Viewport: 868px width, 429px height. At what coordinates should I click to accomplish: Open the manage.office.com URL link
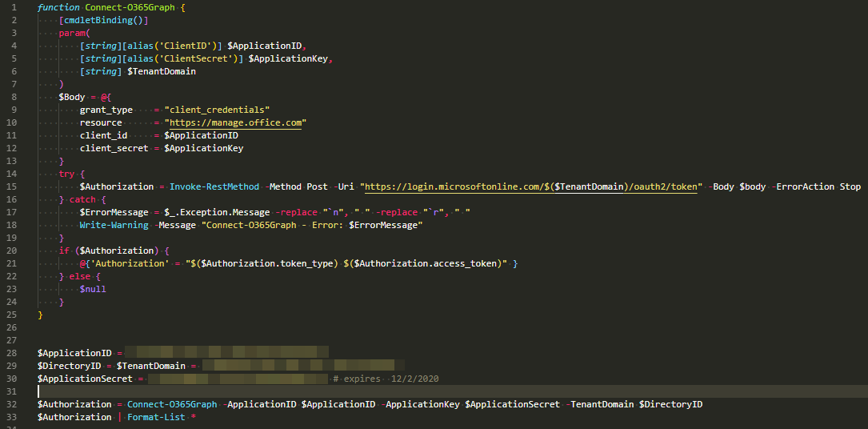[x=235, y=122]
